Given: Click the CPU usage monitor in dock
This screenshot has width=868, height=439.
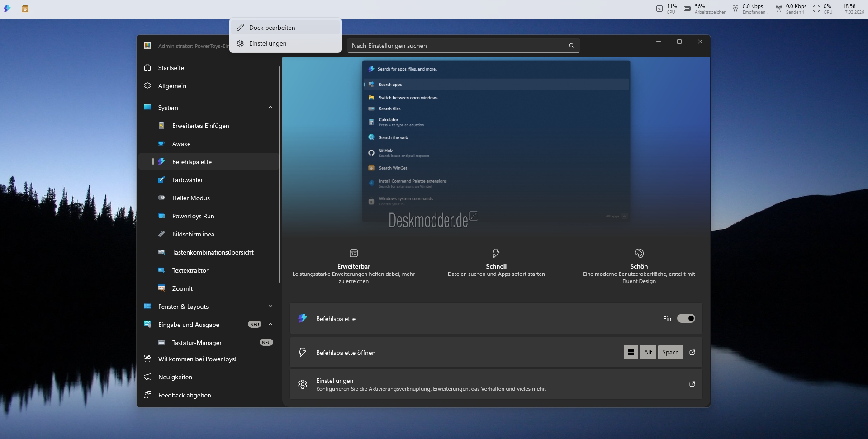Looking at the screenshot, I should coord(666,9).
